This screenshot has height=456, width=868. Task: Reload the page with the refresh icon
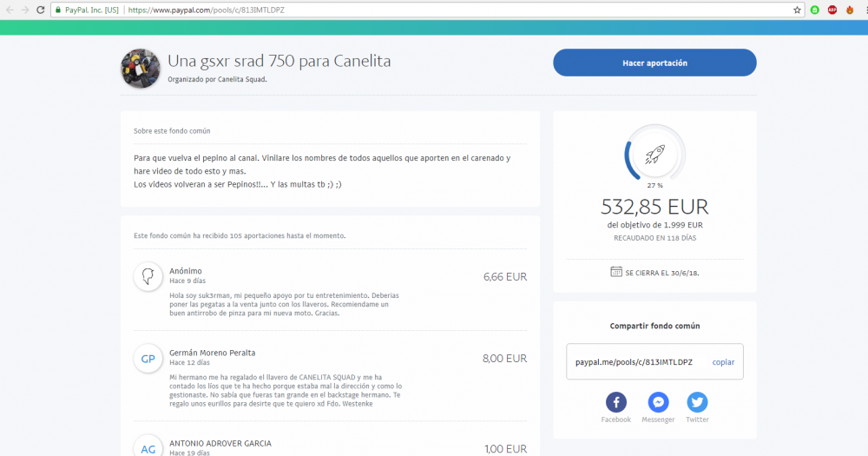[41, 10]
